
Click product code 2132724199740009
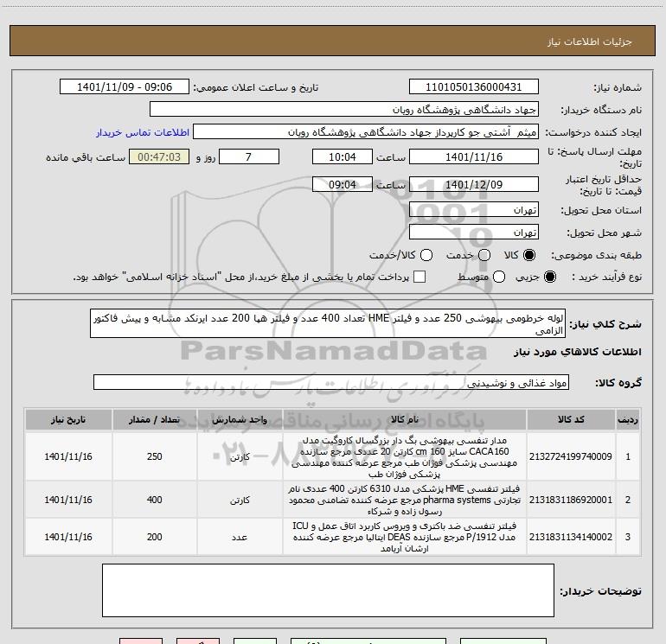click(x=571, y=456)
